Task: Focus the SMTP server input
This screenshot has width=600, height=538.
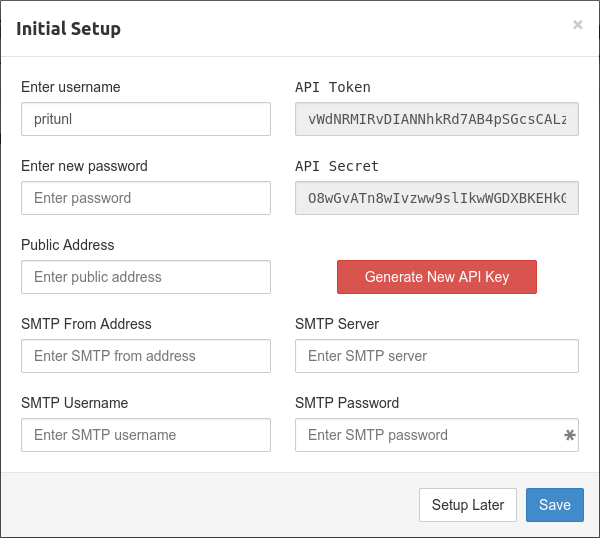Action: coord(437,356)
